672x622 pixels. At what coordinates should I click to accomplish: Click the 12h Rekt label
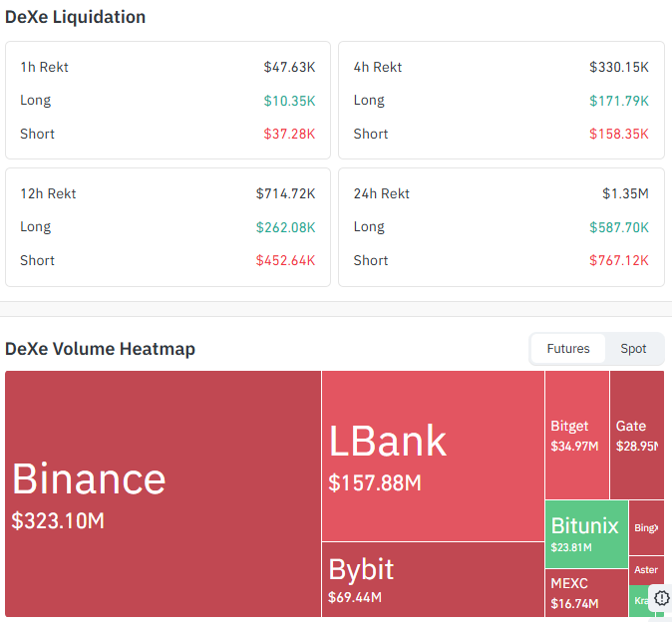[x=48, y=193]
